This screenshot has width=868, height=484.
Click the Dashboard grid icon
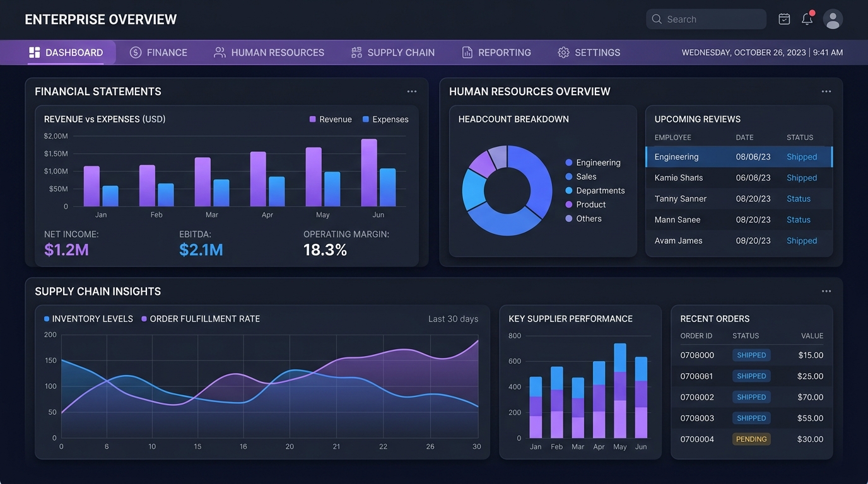coord(35,52)
